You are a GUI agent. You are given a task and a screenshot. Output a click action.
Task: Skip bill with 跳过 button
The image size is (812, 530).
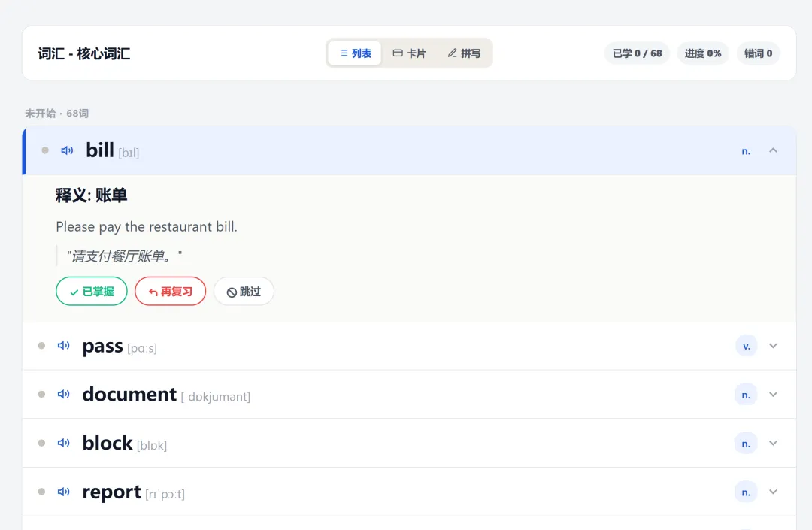(244, 292)
